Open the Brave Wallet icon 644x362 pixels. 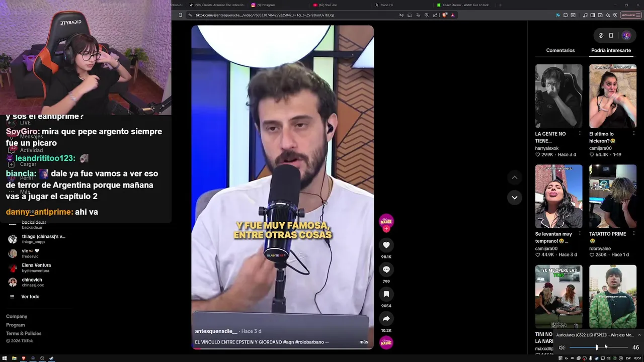pyautogui.click(x=600, y=15)
